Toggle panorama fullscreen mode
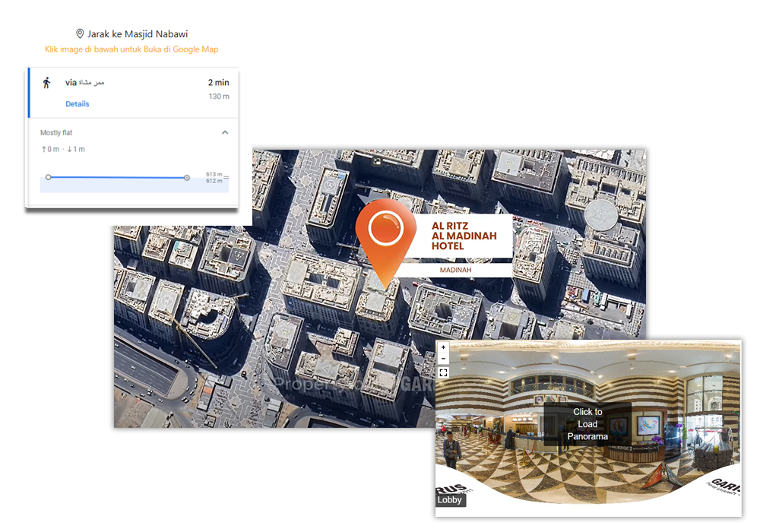The image size is (760, 532). tap(443, 372)
